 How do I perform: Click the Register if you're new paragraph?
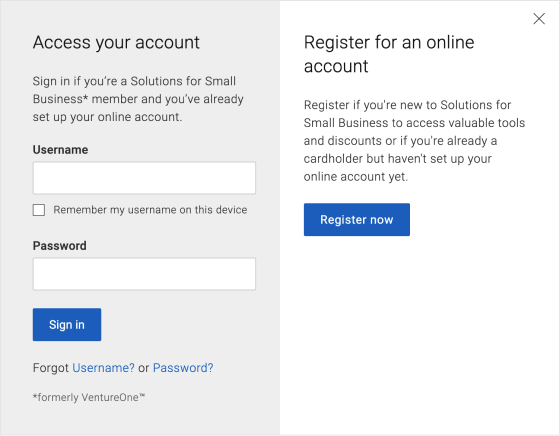point(414,141)
